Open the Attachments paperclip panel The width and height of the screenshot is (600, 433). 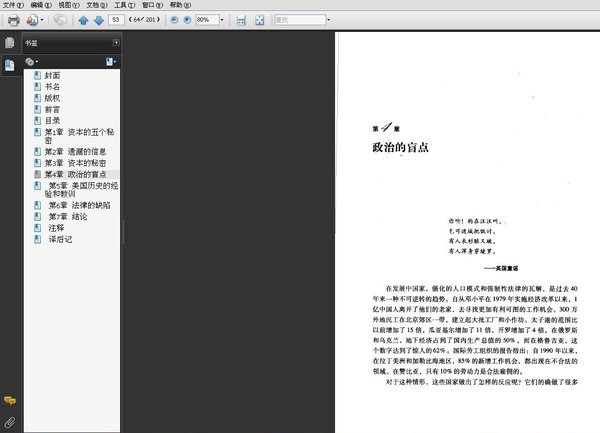(x=9, y=421)
